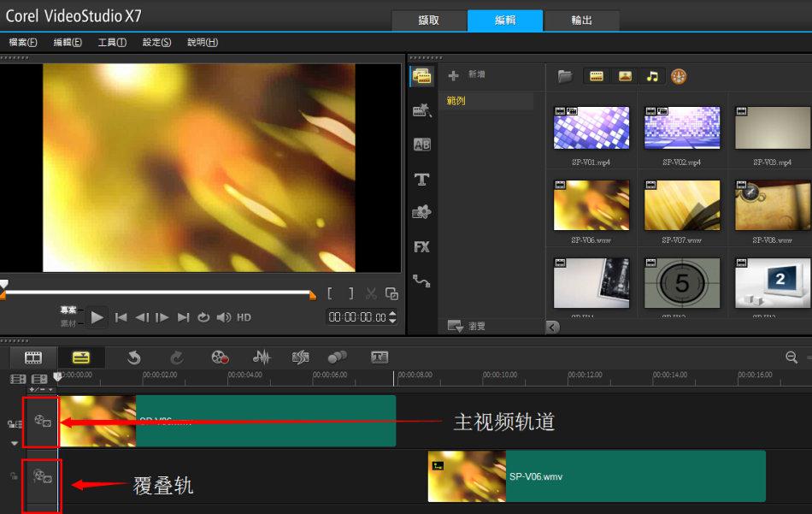Click the Undo arrow in timeline toolbar

click(x=134, y=357)
